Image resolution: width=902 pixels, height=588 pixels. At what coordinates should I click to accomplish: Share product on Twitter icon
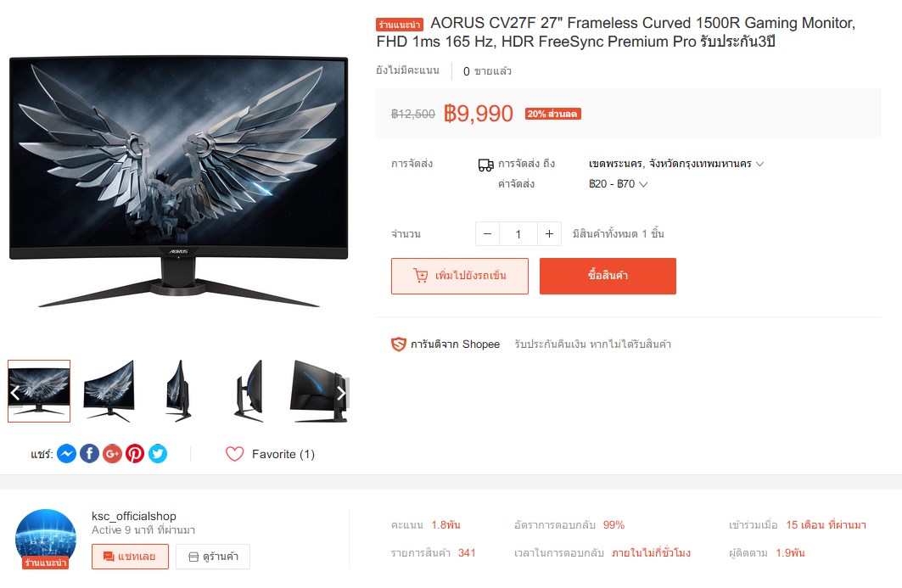[158, 454]
